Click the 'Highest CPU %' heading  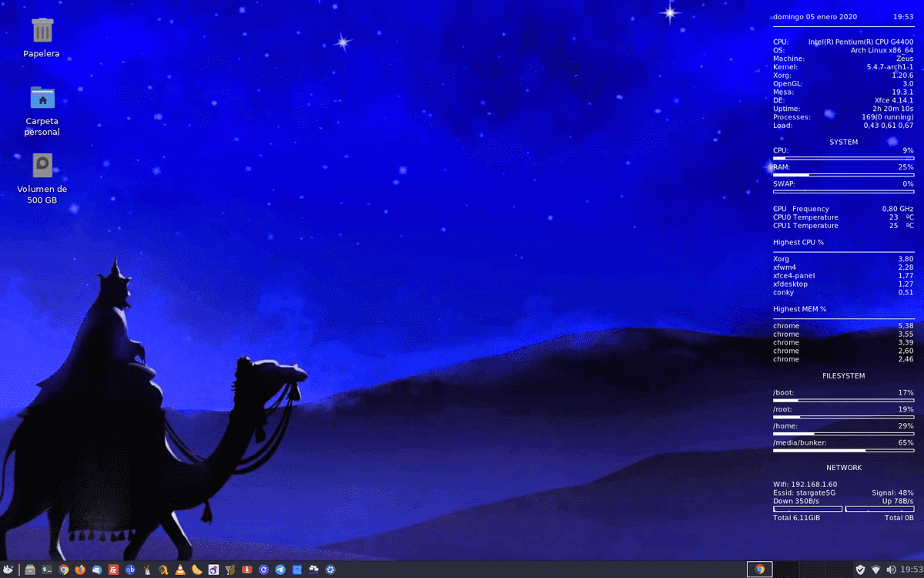[798, 242]
